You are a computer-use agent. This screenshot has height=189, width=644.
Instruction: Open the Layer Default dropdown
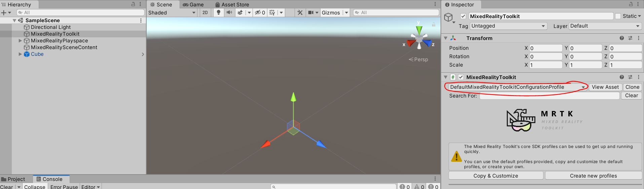pyautogui.click(x=605, y=26)
